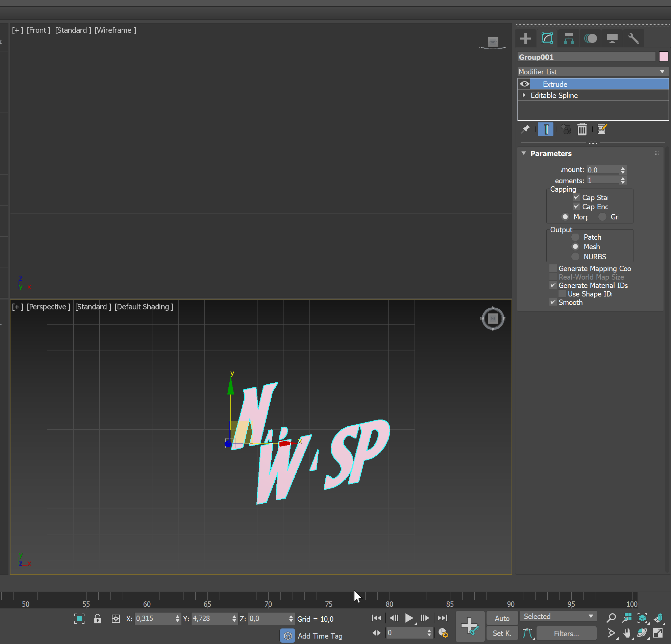Open the Selected filter dropdown

558,616
